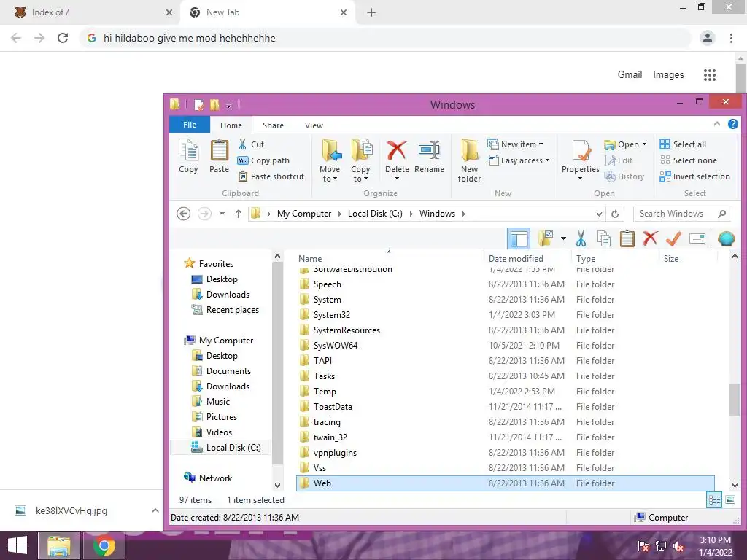Click Paste shortcut in ribbon
The image size is (747, 560).
pyautogui.click(x=271, y=176)
